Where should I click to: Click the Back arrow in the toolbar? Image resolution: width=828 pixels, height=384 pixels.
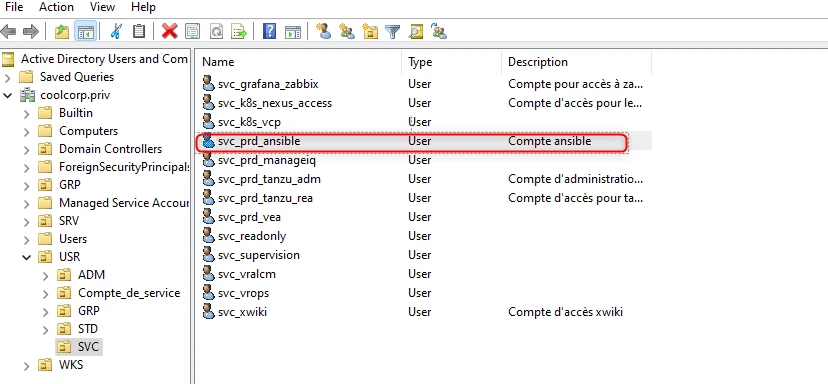coord(8,32)
